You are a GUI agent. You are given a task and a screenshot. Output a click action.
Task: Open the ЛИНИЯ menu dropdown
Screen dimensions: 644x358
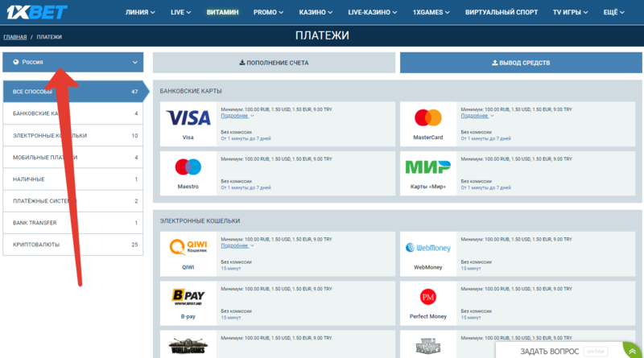140,12
